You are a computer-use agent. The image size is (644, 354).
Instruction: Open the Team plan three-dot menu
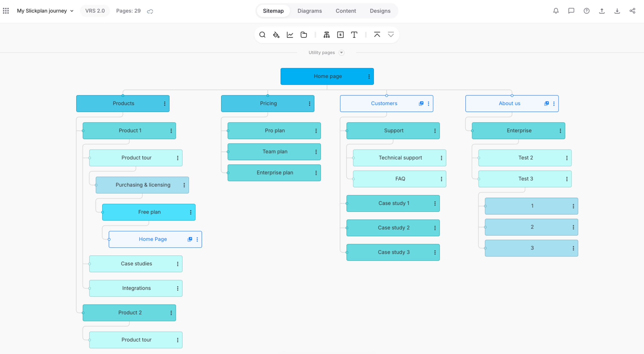point(316,152)
